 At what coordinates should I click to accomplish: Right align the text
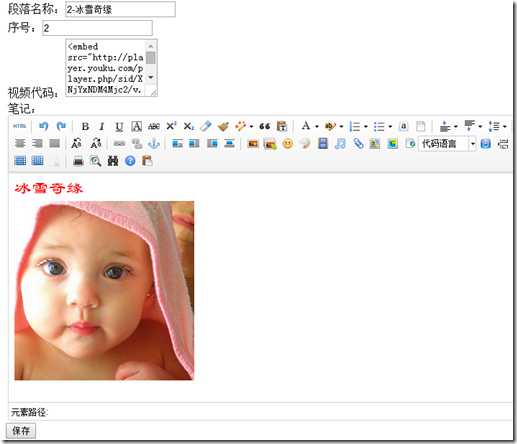(37, 144)
